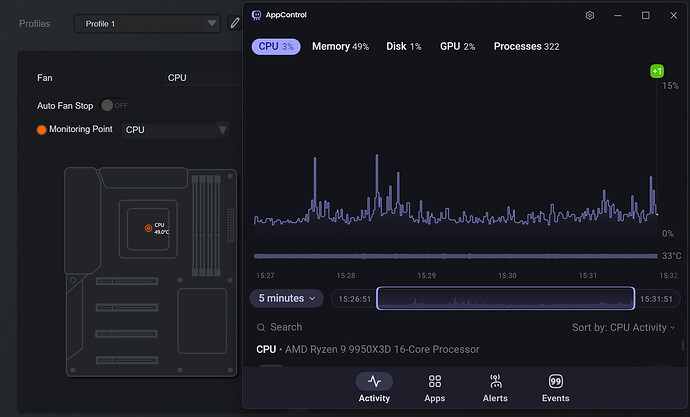This screenshot has width=690, height=417.
Task: Click the timeline range selector bar
Action: pyautogui.click(x=505, y=298)
